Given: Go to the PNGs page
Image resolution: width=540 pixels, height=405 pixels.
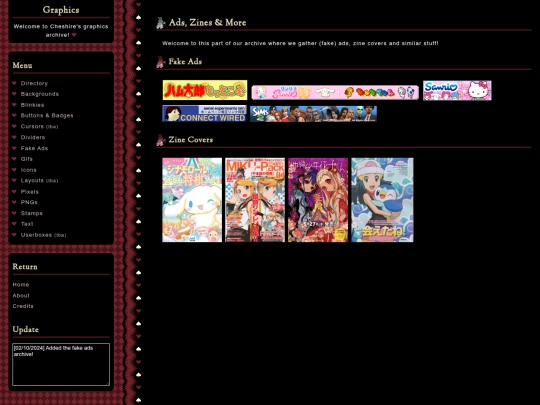Looking at the screenshot, I should click(29, 202).
